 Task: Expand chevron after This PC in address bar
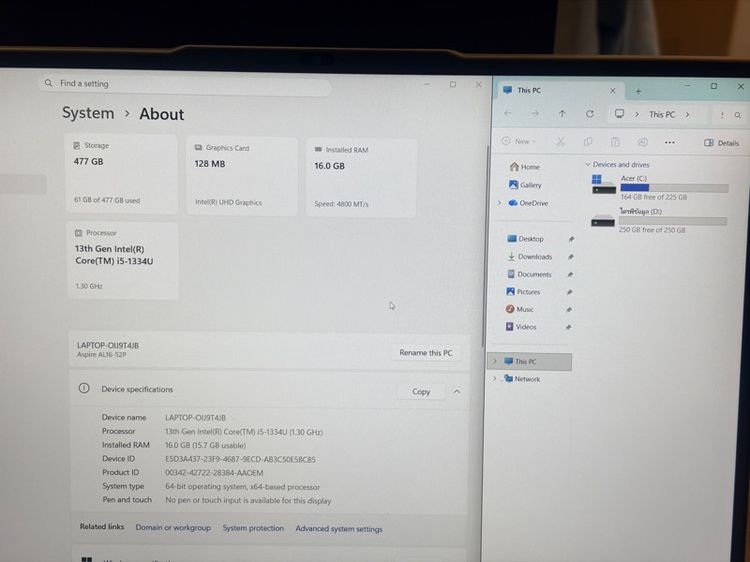687,115
